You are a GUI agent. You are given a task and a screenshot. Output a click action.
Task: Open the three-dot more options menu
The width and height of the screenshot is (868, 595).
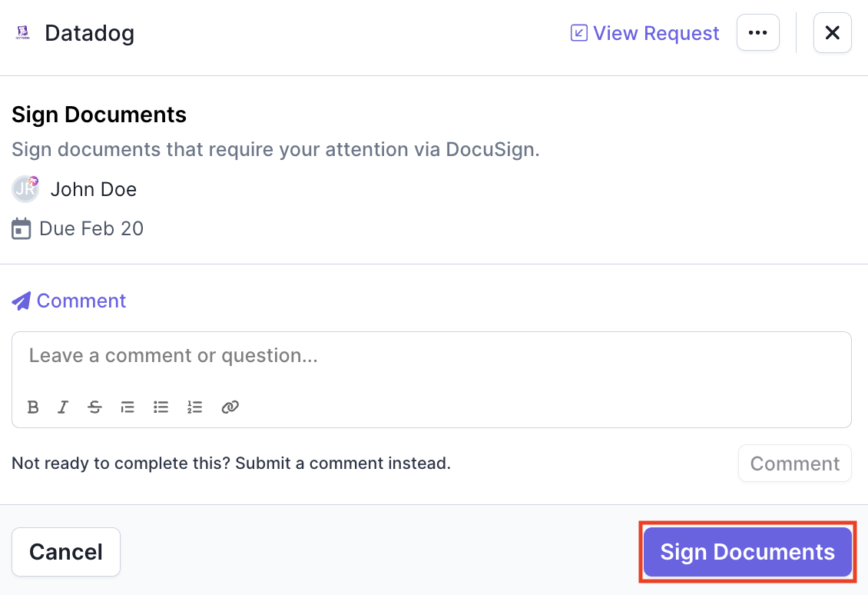758,33
